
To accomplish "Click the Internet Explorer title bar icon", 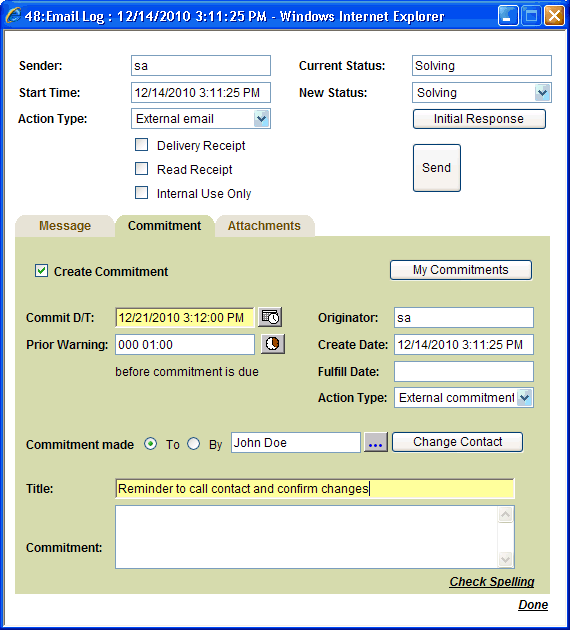I will [13, 16].
